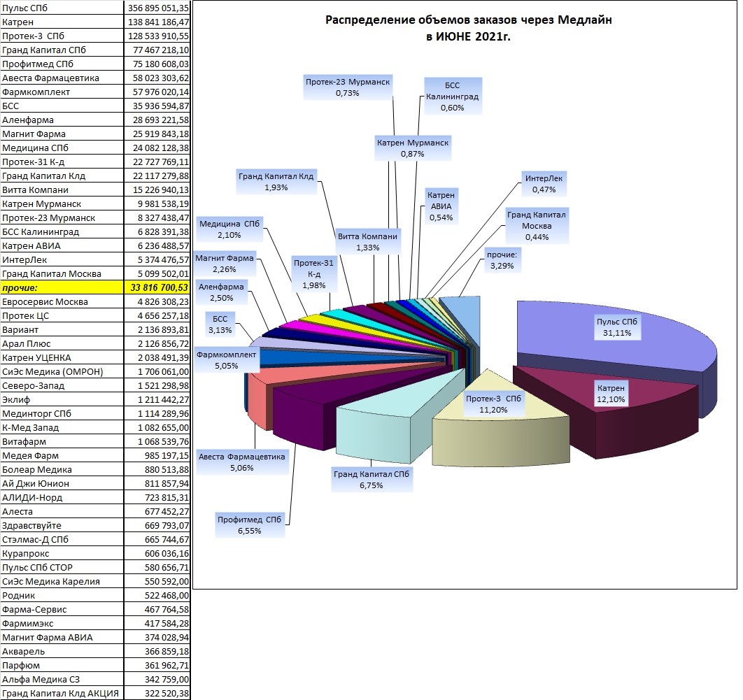Image resolution: width=743 pixels, height=700 pixels.
Task: Click cell value 35 936 594,87
Action: coord(157,106)
